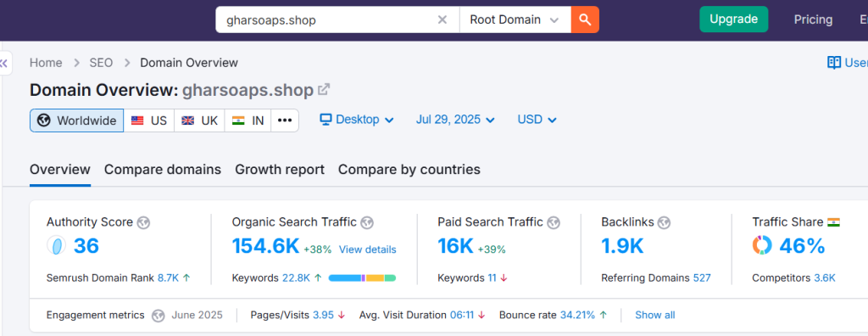The height and width of the screenshot is (336, 868).
Task: Switch to the Compare domains tab
Action: coord(163,169)
